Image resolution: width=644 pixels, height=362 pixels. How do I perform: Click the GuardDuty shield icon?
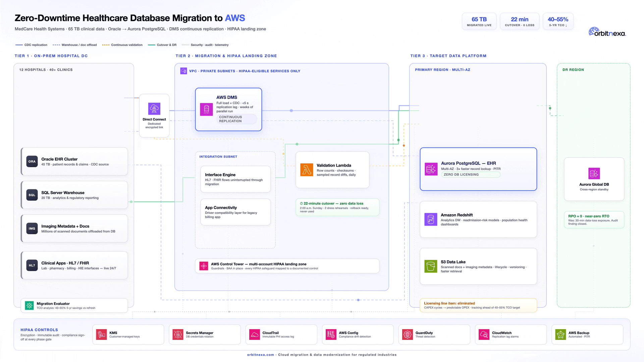click(x=407, y=334)
